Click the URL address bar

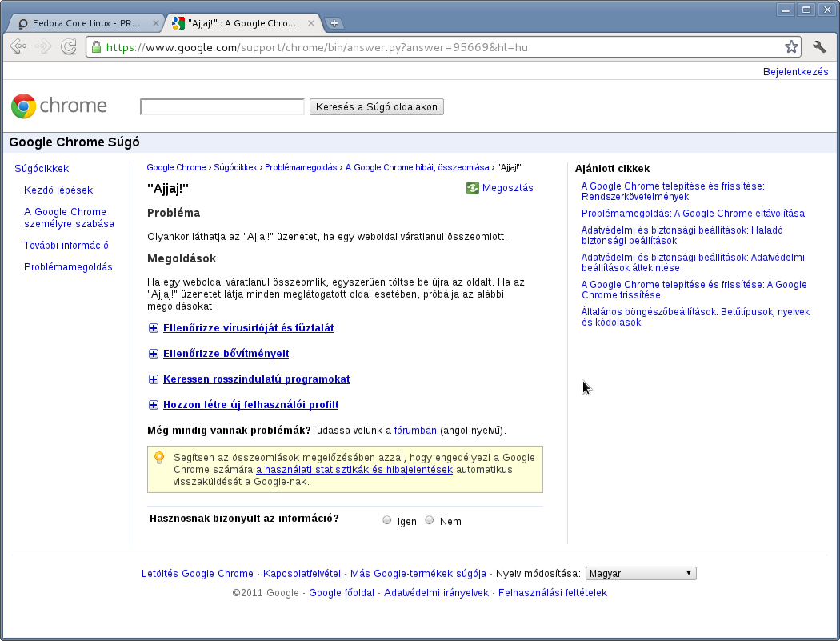point(442,47)
